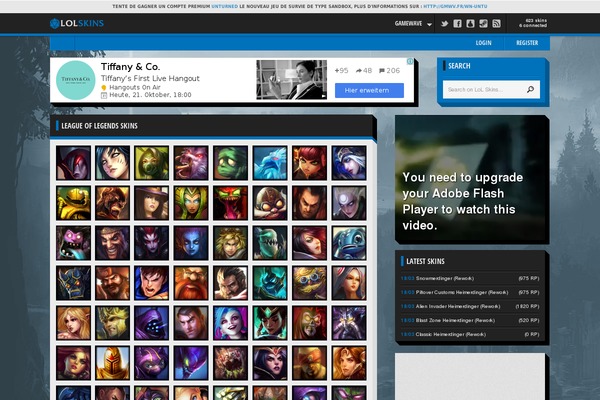Select the Elise champion portrait

click(152, 243)
